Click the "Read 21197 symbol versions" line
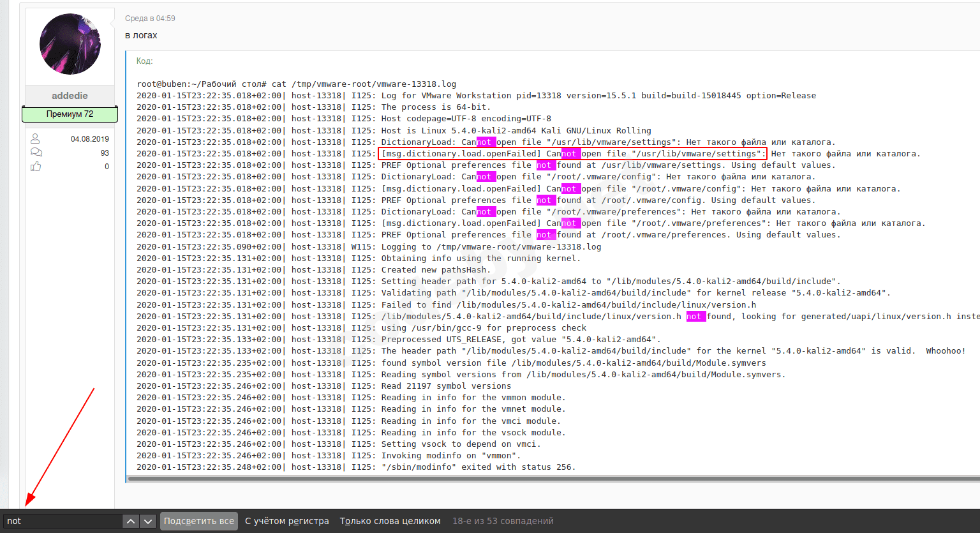 (x=323, y=386)
